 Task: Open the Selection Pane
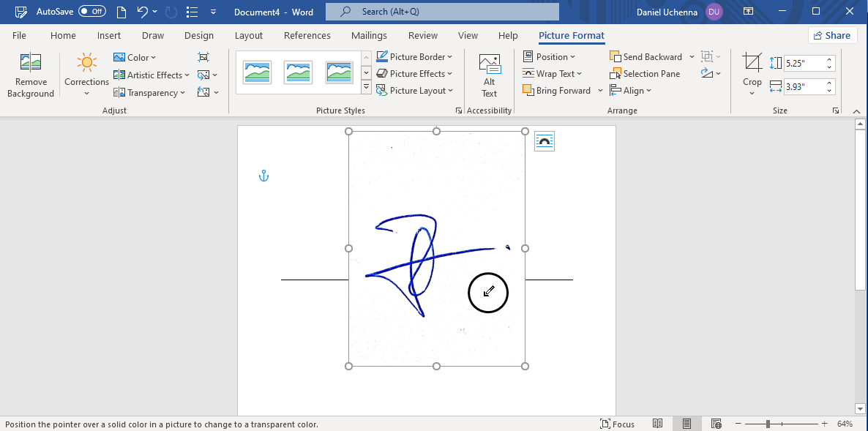click(646, 73)
